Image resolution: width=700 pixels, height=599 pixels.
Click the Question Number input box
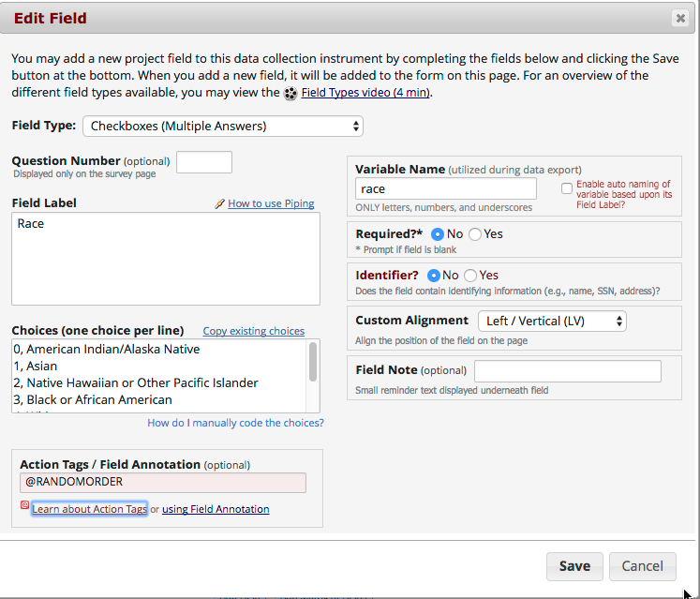point(204,162)
